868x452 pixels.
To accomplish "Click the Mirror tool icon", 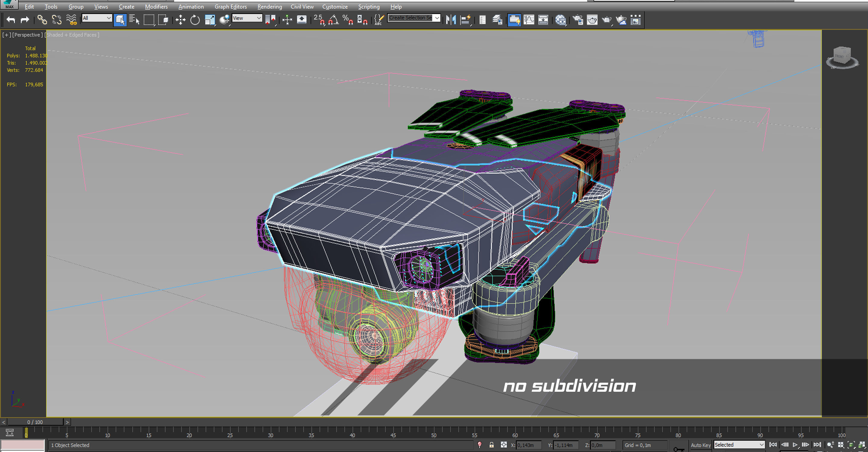I will tap(451, 20).
